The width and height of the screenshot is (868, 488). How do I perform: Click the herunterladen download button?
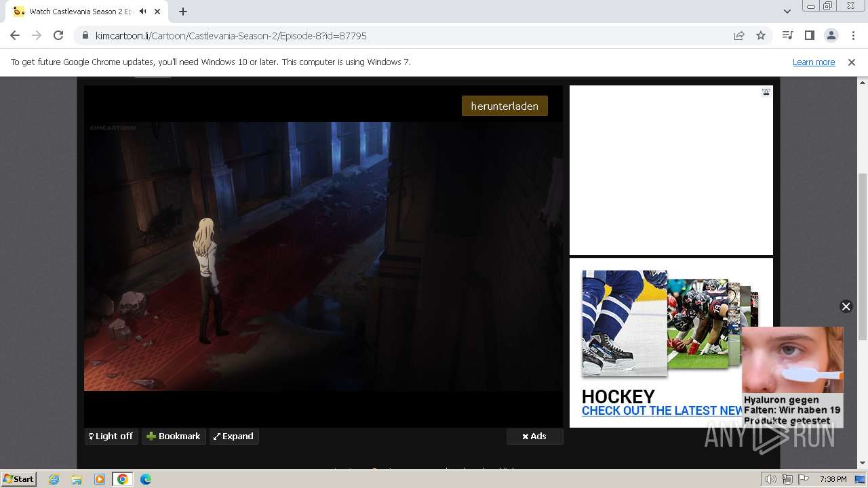click(x=505, y=106)
